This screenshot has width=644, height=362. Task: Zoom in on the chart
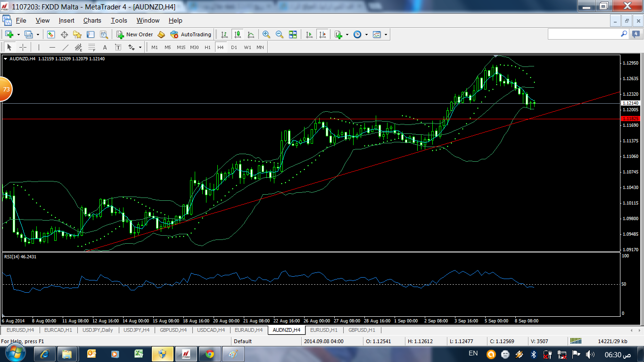point(266,34)
